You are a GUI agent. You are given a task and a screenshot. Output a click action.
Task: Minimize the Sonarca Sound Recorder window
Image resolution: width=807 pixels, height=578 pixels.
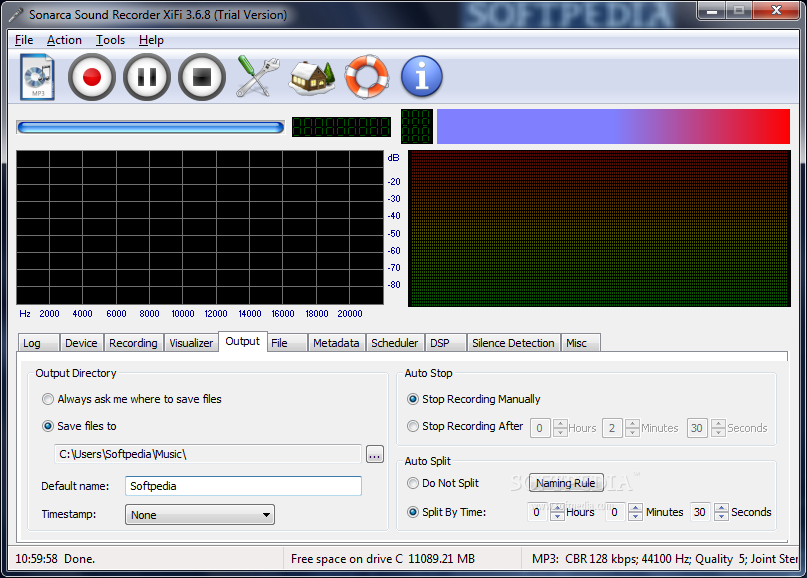pos(712,10)
